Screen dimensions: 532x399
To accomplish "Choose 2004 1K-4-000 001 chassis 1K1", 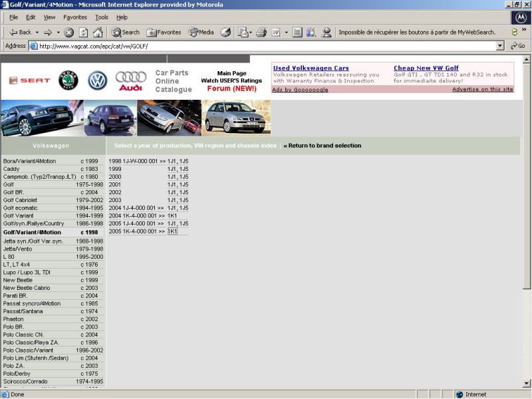I will (172, 215).
